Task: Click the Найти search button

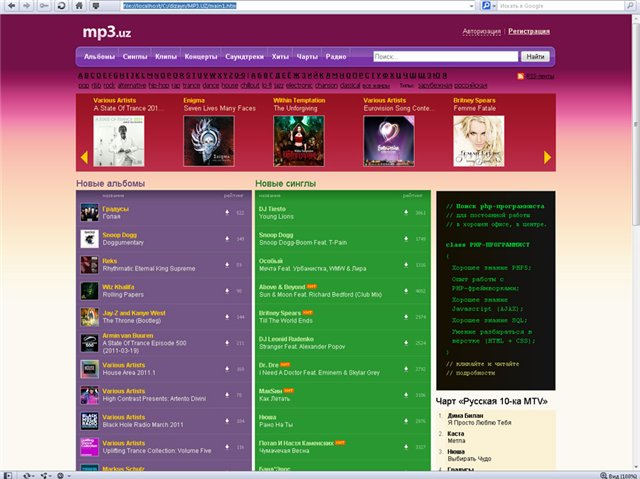Action: tap(535, 57)
